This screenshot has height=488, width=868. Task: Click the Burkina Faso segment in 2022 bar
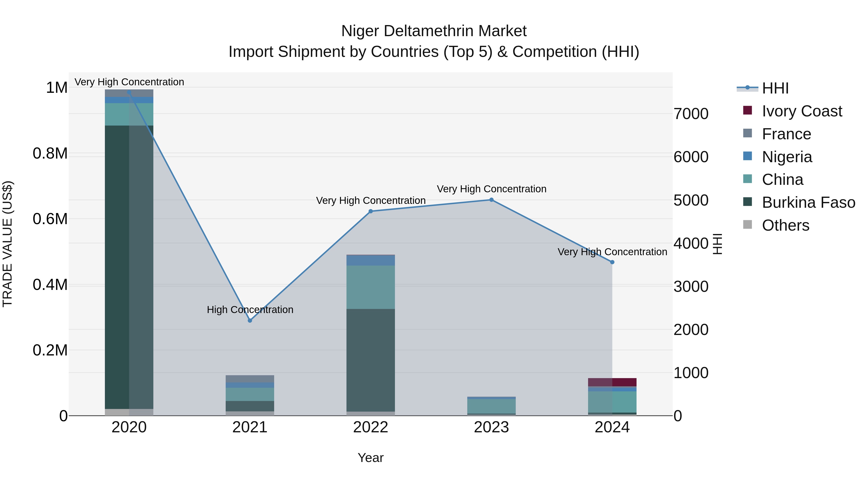tap(371, 360)
